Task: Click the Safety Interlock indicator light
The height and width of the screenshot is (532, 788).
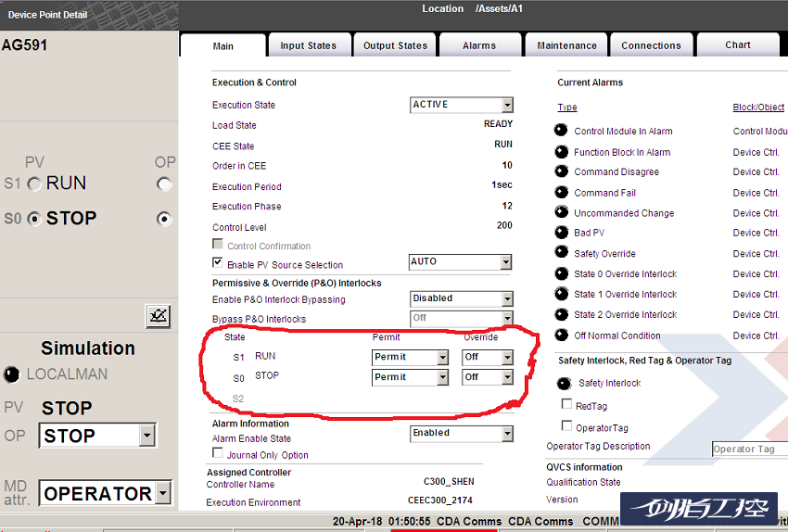Action: coord(564,383)
